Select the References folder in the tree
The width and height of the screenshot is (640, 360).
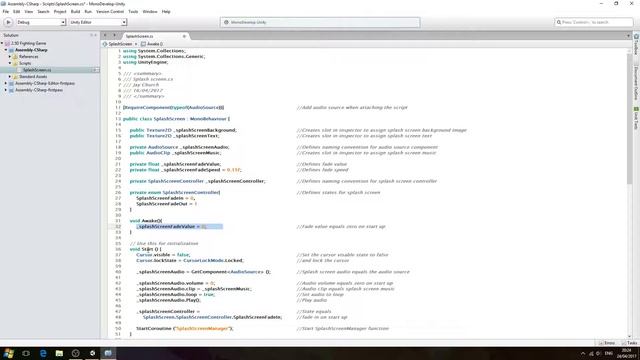tap(28, 57)
